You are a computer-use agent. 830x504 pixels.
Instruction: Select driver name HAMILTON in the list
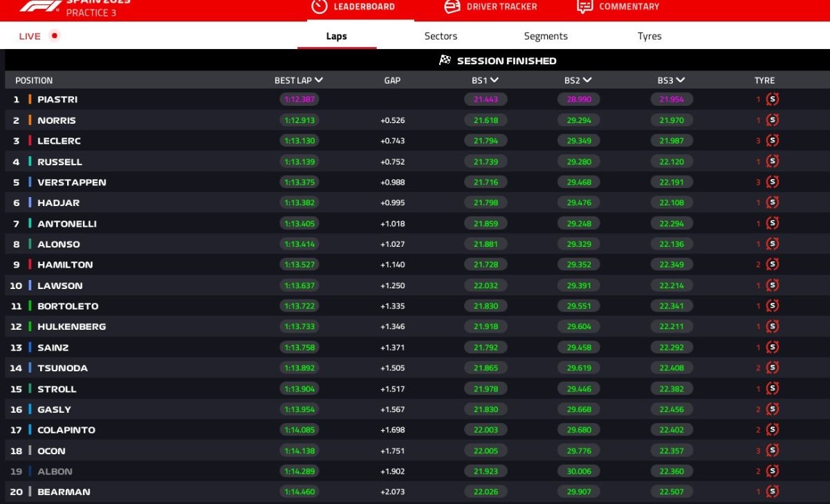65,265
